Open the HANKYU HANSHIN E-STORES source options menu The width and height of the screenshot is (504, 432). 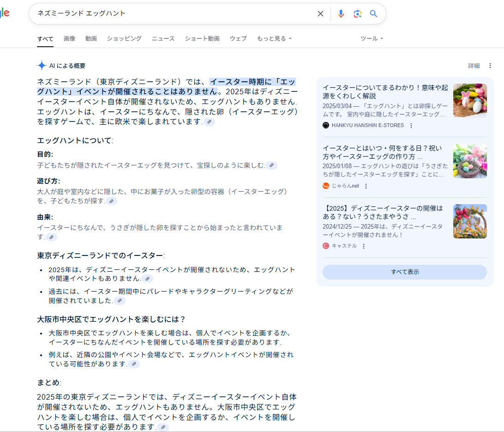411,126
